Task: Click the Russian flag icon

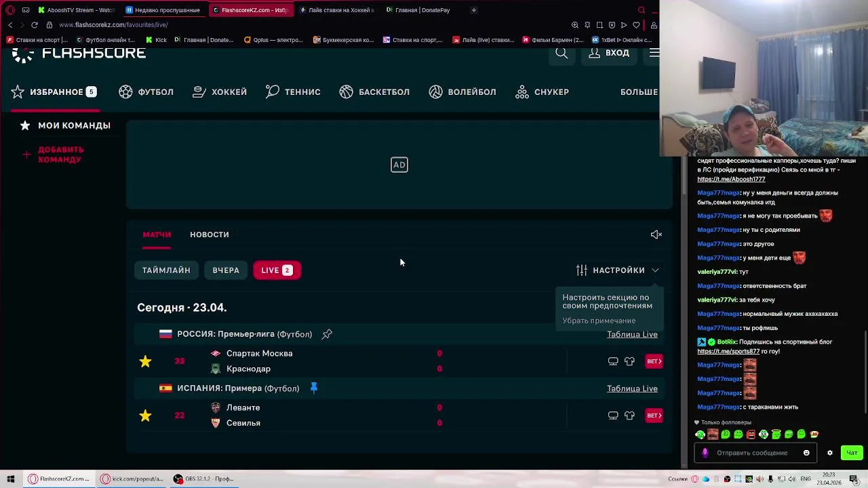Action: [x=165, y=334]
